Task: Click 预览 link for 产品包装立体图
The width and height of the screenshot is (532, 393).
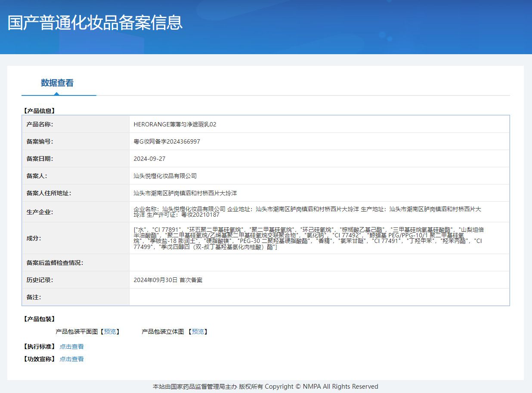Action: (198, 332)
